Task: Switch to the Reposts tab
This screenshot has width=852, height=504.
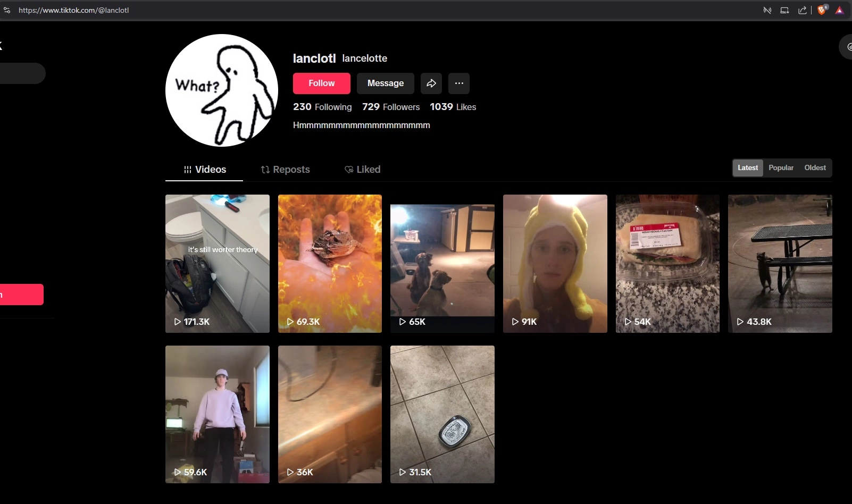Action: (x=285, y=170)
